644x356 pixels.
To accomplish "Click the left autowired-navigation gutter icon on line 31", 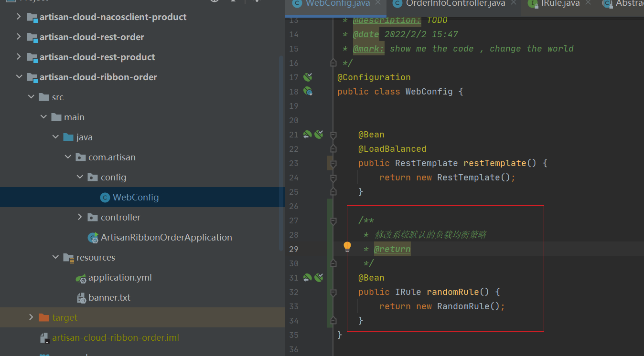I will tap(307, 278).
